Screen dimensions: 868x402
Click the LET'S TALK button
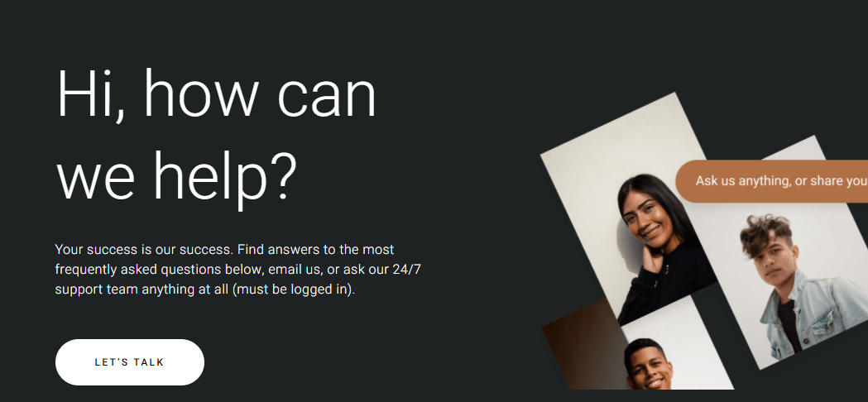(130, 362)
